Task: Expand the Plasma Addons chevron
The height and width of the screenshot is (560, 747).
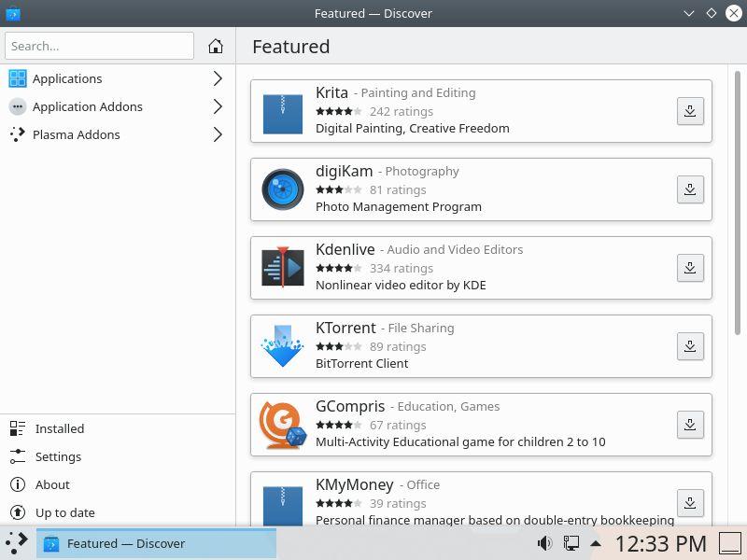Action: [x=218, y=134]
